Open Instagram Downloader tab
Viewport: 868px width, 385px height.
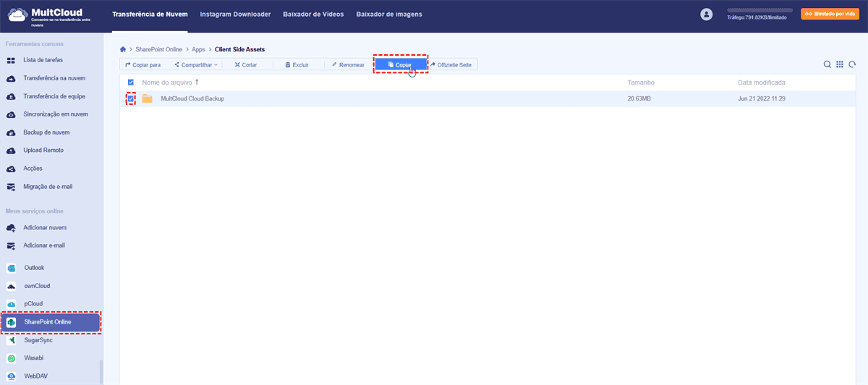235,14
